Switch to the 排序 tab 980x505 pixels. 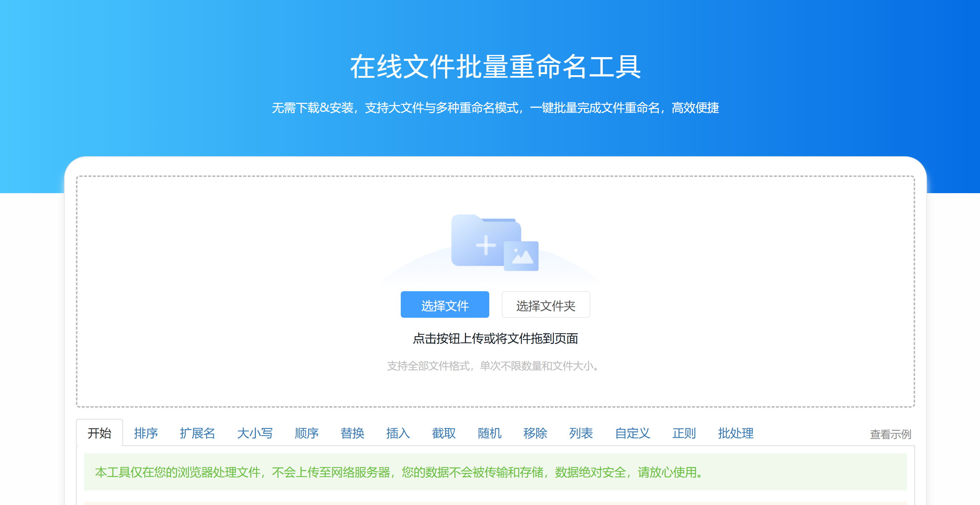point(146,433)
